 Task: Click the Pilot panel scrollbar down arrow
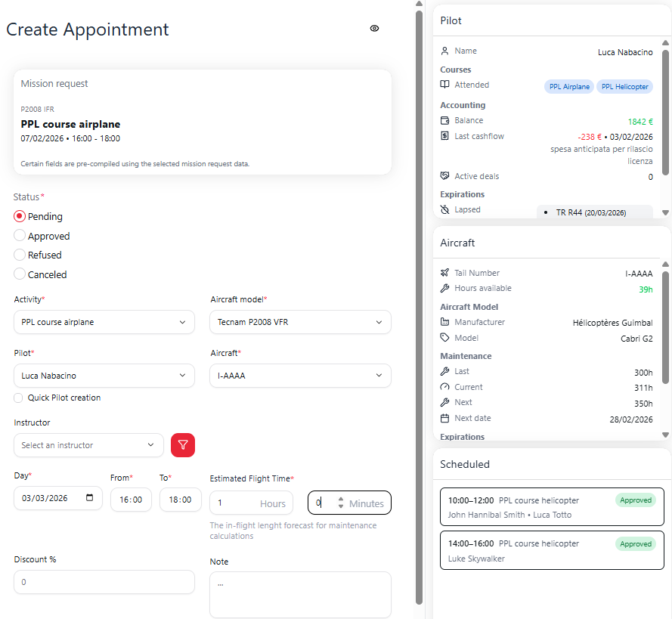coord(665,213)
